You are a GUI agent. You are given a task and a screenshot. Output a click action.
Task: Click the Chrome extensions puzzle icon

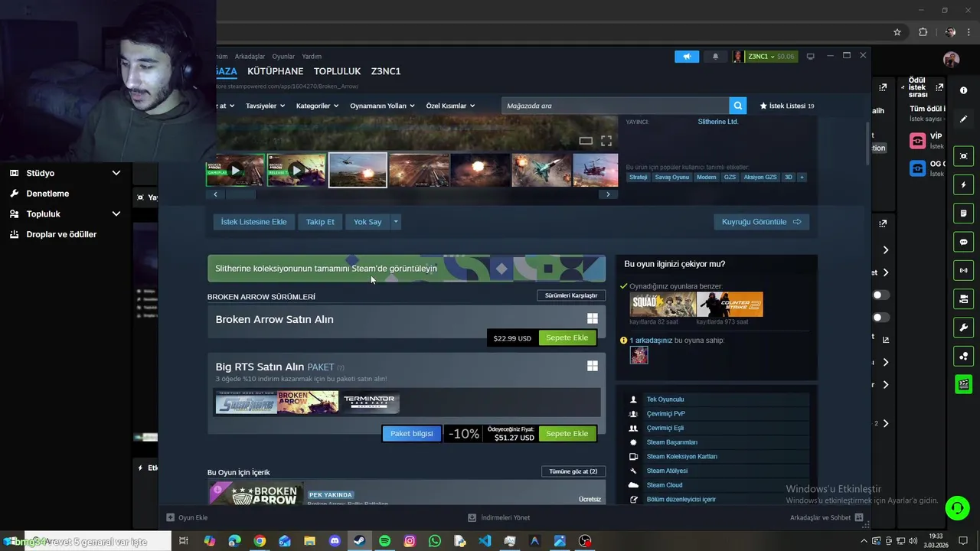tap(923, 32)
